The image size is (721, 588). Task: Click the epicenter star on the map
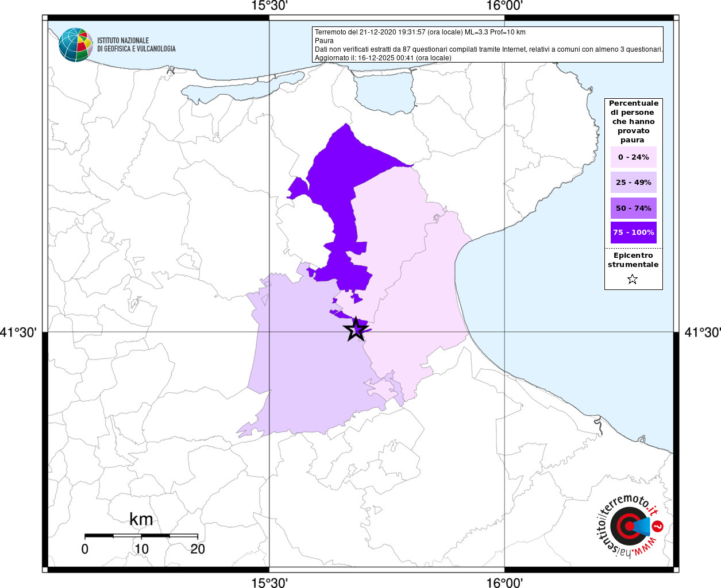[x=356, y=330]
